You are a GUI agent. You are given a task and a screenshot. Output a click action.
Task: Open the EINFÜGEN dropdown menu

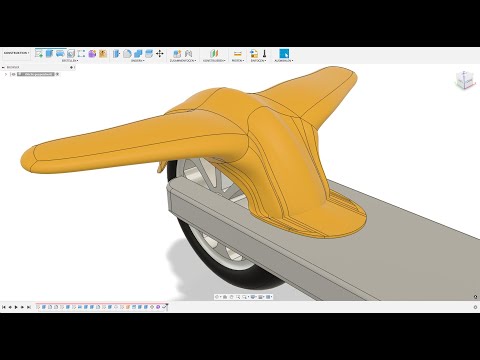pos(258,61)
